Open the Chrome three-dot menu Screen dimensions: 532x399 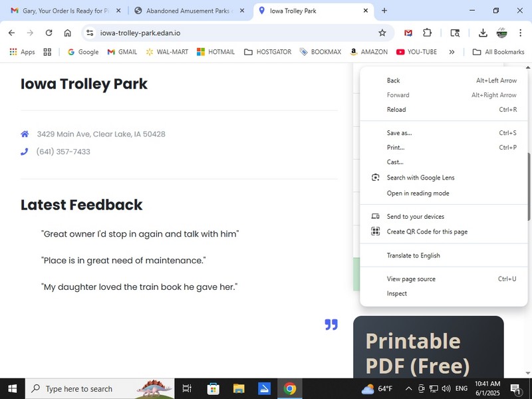[520, 33]
